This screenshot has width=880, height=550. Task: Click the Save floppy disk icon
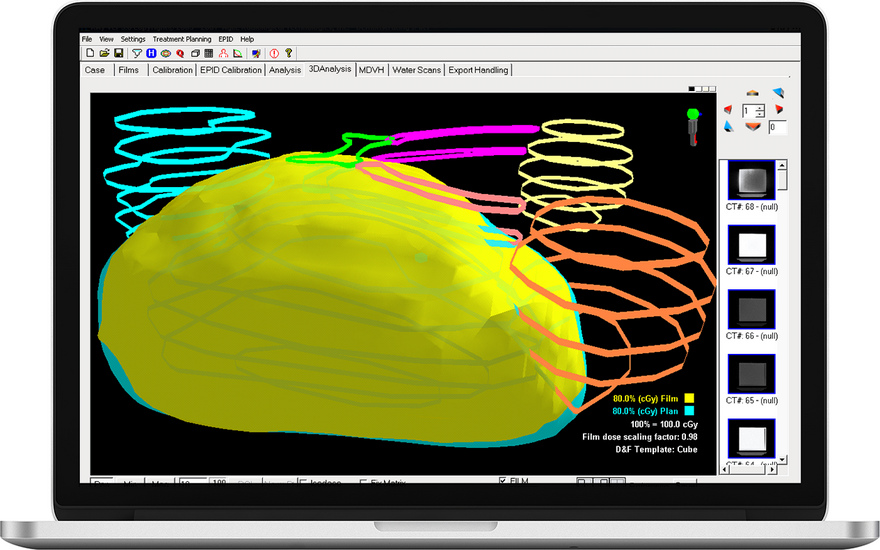(x=118, y=53)
